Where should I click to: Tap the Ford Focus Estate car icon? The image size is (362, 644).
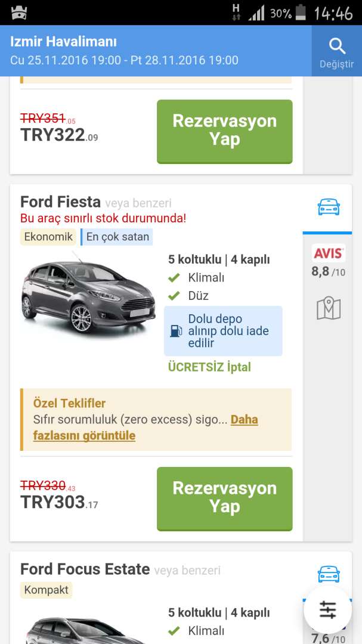click(329, 574)
